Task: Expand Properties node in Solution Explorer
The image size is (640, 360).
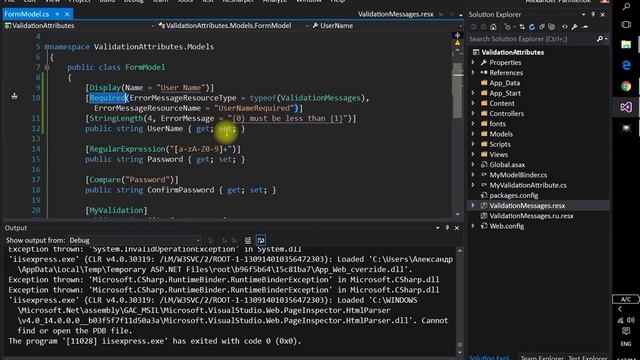Action: pos(473,62)
